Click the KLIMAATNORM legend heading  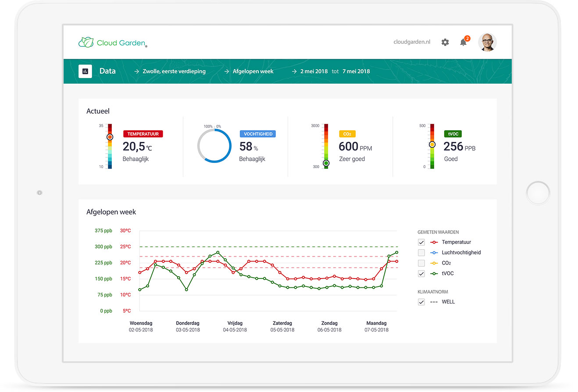tap(432, 292)
